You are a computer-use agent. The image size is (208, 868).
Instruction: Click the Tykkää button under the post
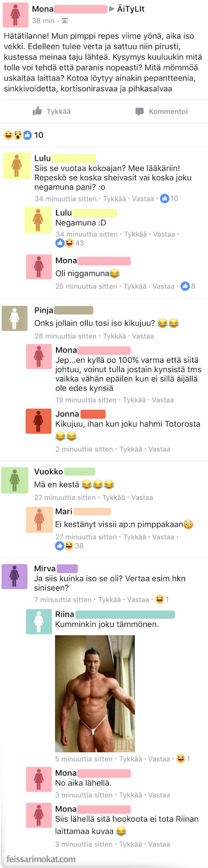tap(52, 111)
